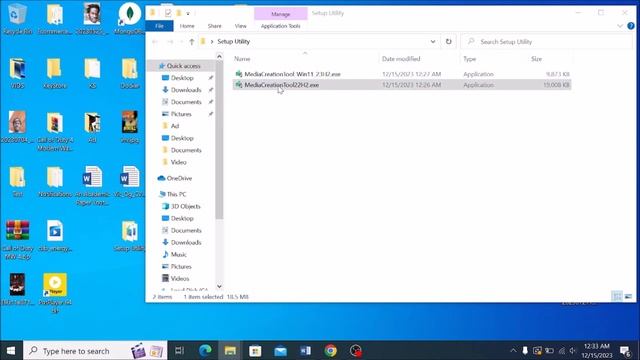Screen dimensions: 640x360
Task: Expand the ribbon chevron
Action: tap(620, 26)
